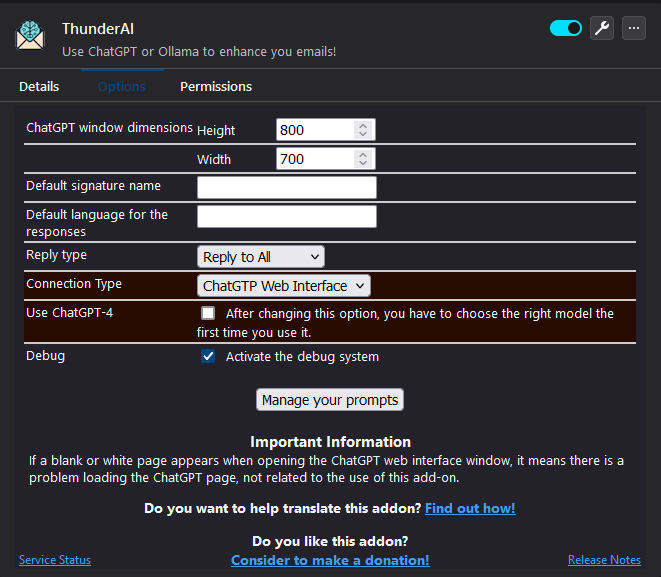Open add-on options via wrench icon
The width and height of the screenshot is (661, 577).
tap(602, 28)
